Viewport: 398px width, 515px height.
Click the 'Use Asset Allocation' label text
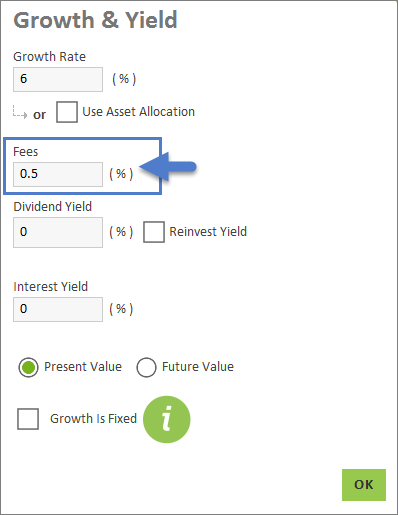(x=138, y=112)
